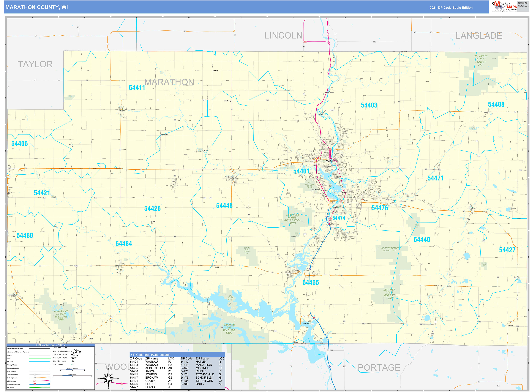
Task: Select the Interstate Highways shield in the legend
Action: point(35,384)
